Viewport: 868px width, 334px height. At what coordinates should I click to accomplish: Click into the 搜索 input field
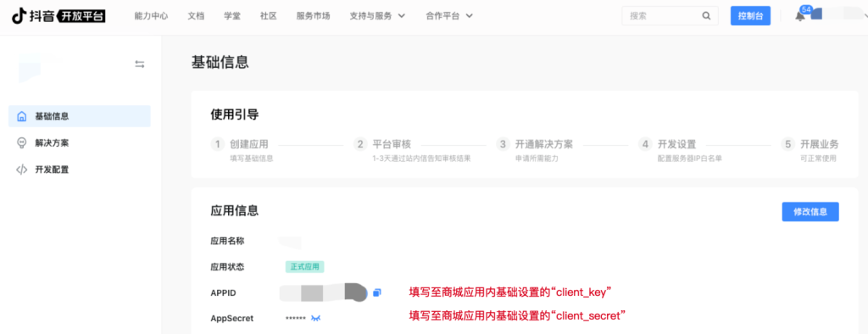(x=670, y=16)
